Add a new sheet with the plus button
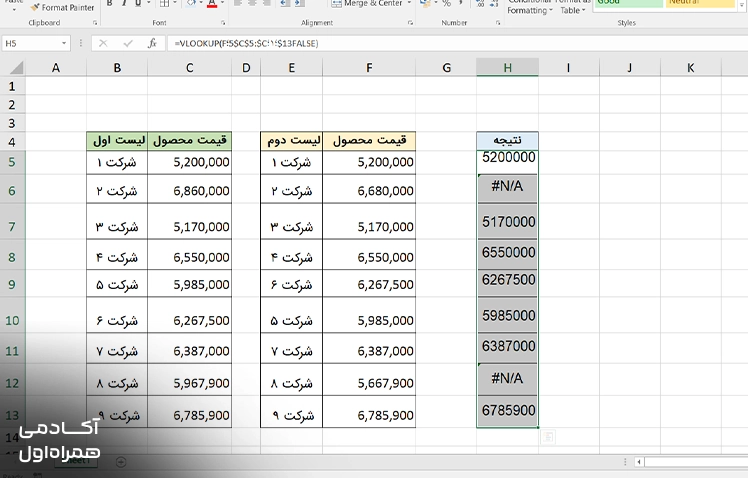 121,462
